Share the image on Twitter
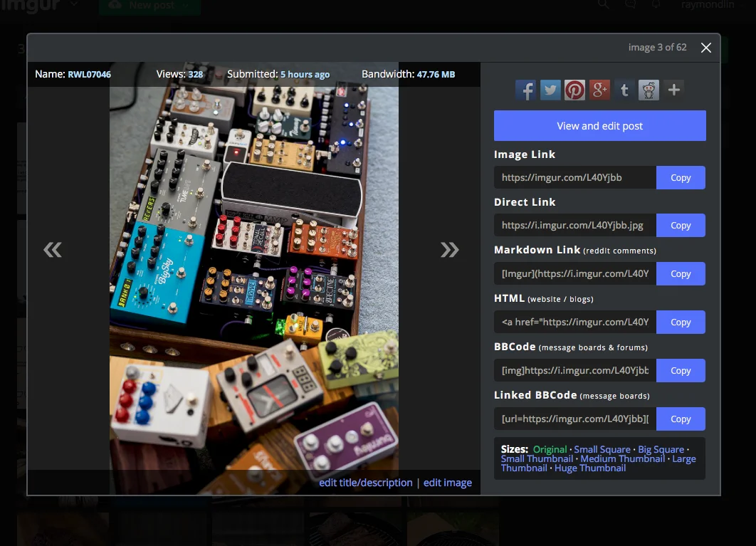The image size is (756, 546). pos(550,90)
